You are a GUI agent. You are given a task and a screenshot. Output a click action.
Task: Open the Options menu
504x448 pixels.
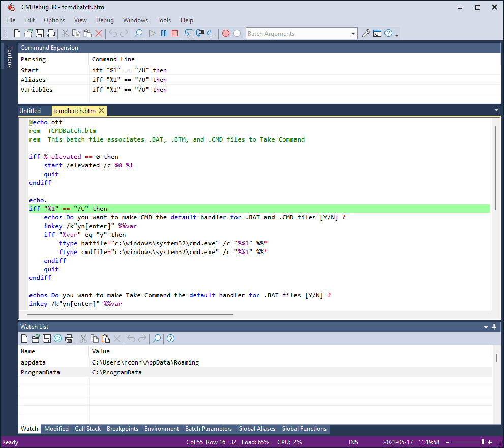(x=54, y=20)
